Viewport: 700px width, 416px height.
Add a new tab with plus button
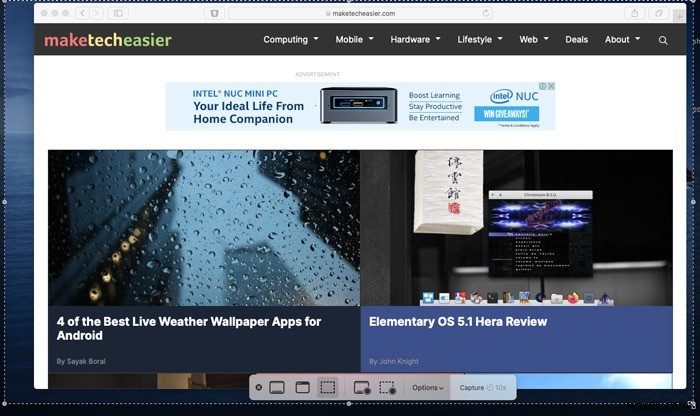pyautogui.click(x=679, y=17)
